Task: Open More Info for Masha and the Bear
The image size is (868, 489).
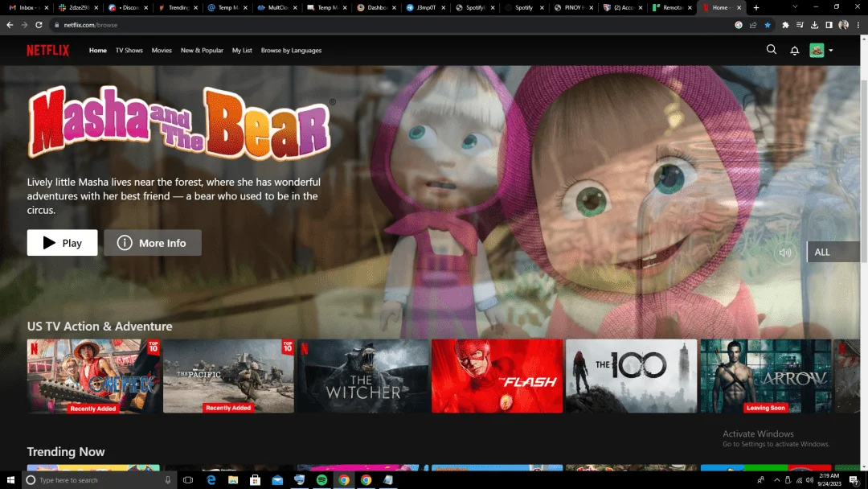Action: coord(153,243)
